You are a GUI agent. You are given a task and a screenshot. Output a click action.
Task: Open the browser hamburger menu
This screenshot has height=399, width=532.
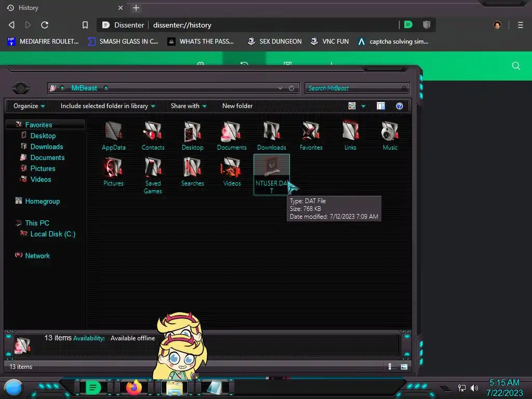[521, 25]
